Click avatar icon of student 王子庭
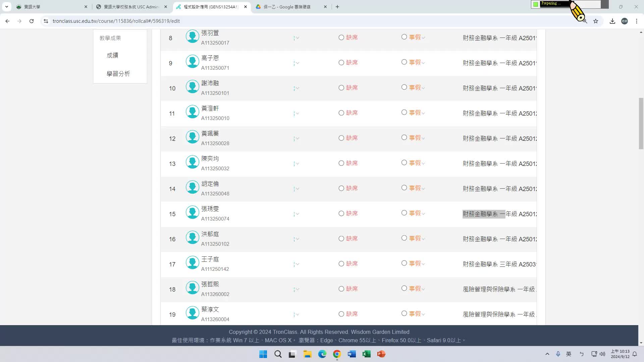 [x=193, y=262]
